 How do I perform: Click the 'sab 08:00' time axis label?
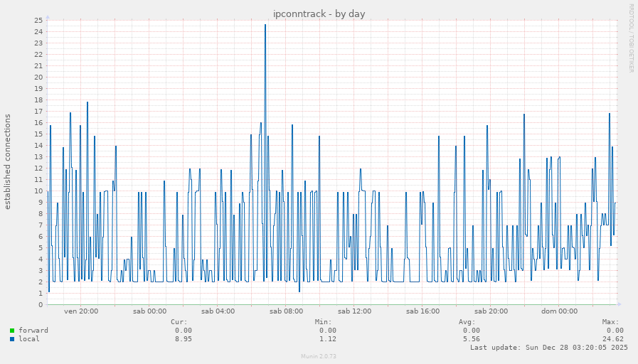click(286, 311)
